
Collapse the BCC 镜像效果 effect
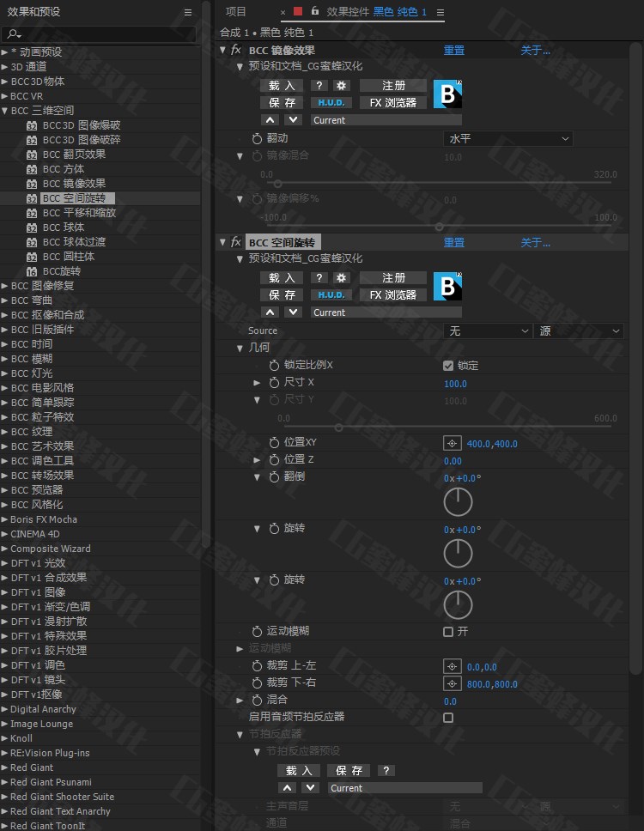point(222,50)
